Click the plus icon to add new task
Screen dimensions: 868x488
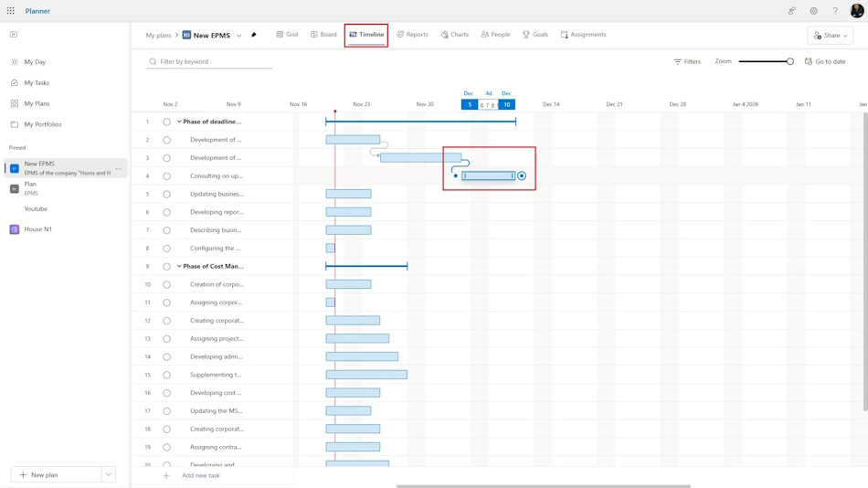[x=166, y=475]
